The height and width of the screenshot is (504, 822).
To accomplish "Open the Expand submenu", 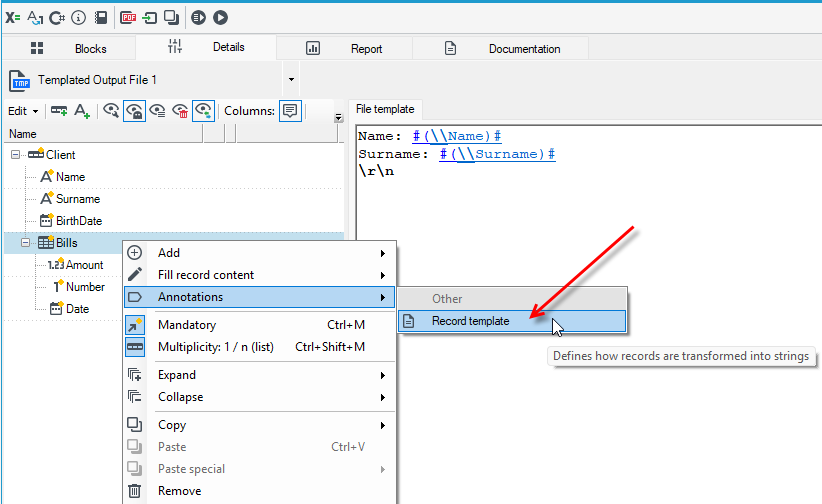I will [259, 375].
